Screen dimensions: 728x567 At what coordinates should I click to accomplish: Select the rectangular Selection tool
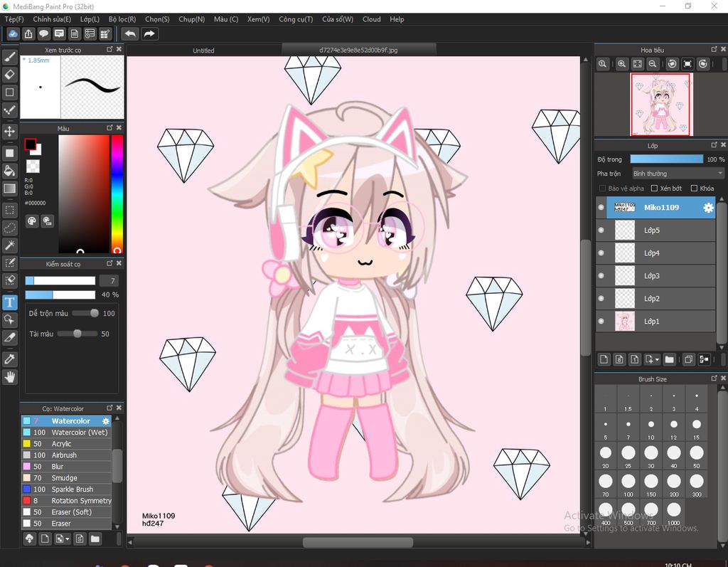[x=9, y=210]
